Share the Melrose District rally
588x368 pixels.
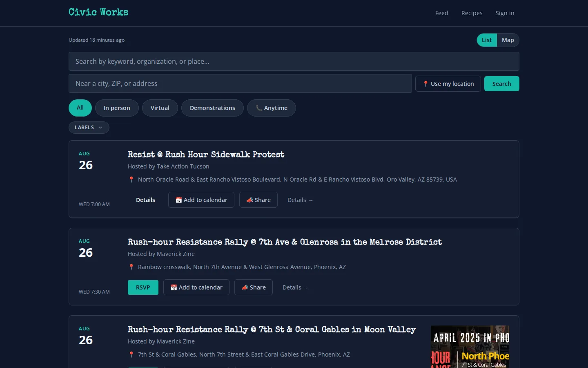254,287
